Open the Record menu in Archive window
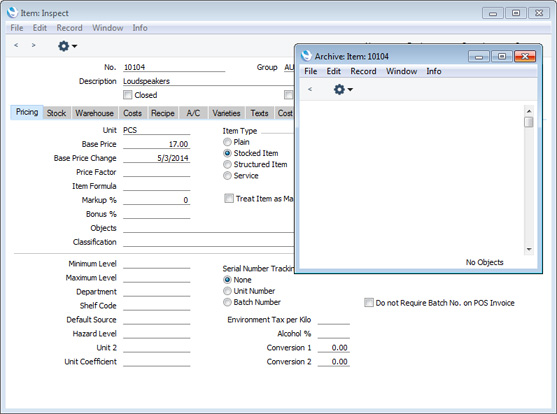The height and width of the screenshot is (414, 557). (363, 71)
